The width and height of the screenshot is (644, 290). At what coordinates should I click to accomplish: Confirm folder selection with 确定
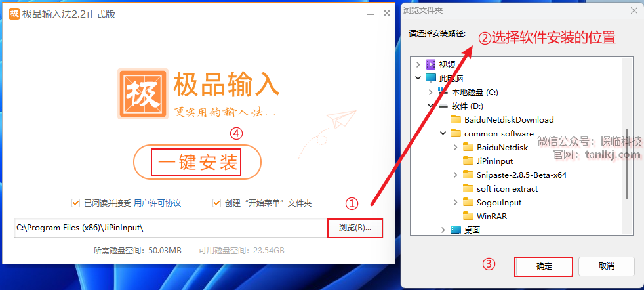(544, 266)
